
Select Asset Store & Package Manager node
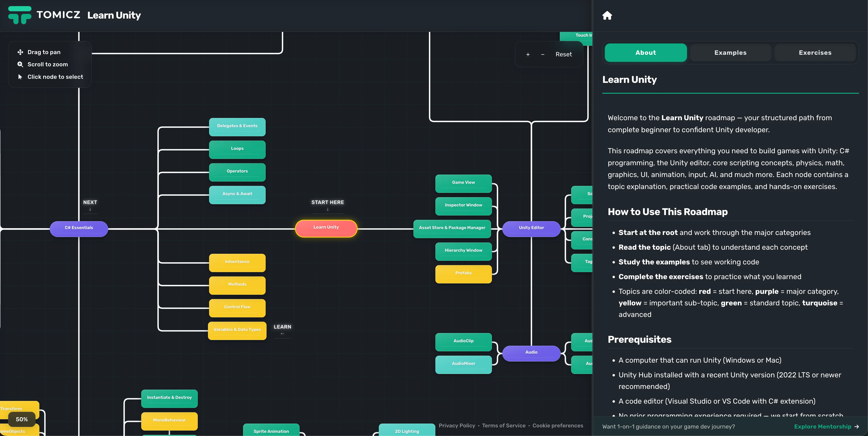click(x=452, y=229)
